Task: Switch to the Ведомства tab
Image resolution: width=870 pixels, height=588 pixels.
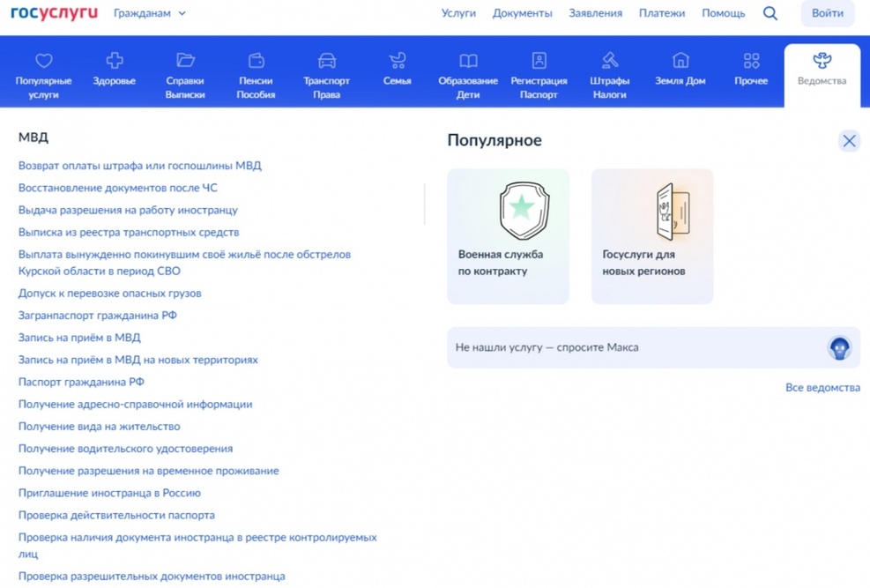Action: (x=822, y=69)
